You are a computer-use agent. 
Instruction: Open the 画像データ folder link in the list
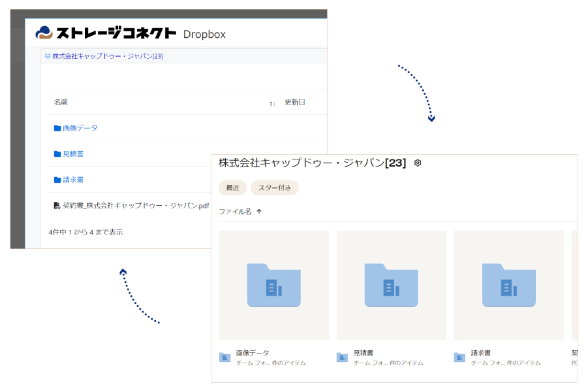point(80,128)
